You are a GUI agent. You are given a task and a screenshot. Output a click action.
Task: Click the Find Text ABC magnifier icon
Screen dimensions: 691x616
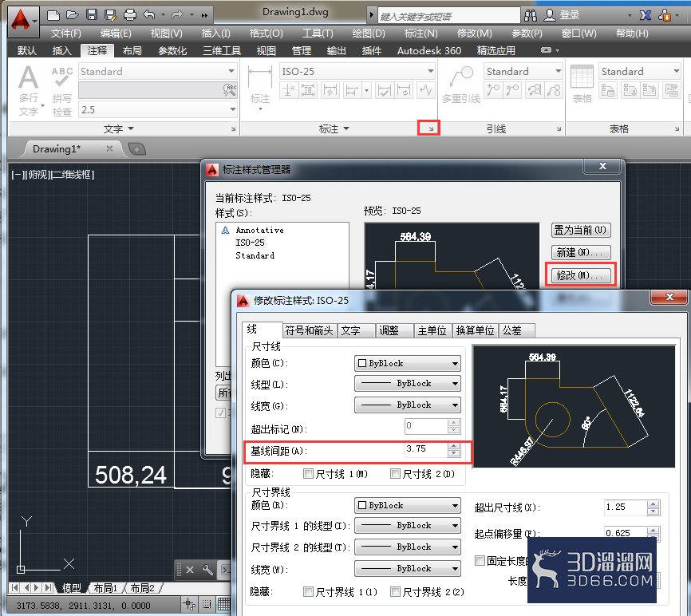229,90
